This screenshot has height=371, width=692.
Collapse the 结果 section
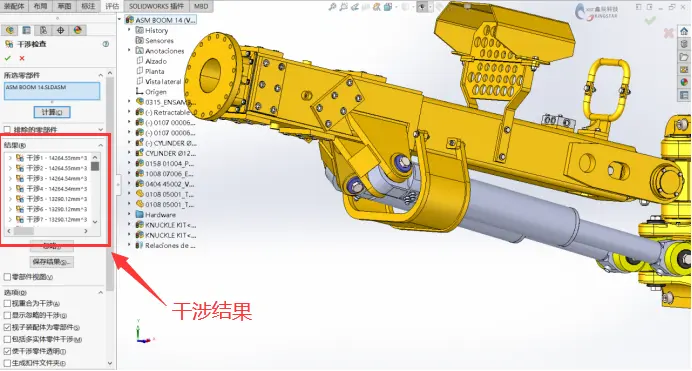point(101,145)
